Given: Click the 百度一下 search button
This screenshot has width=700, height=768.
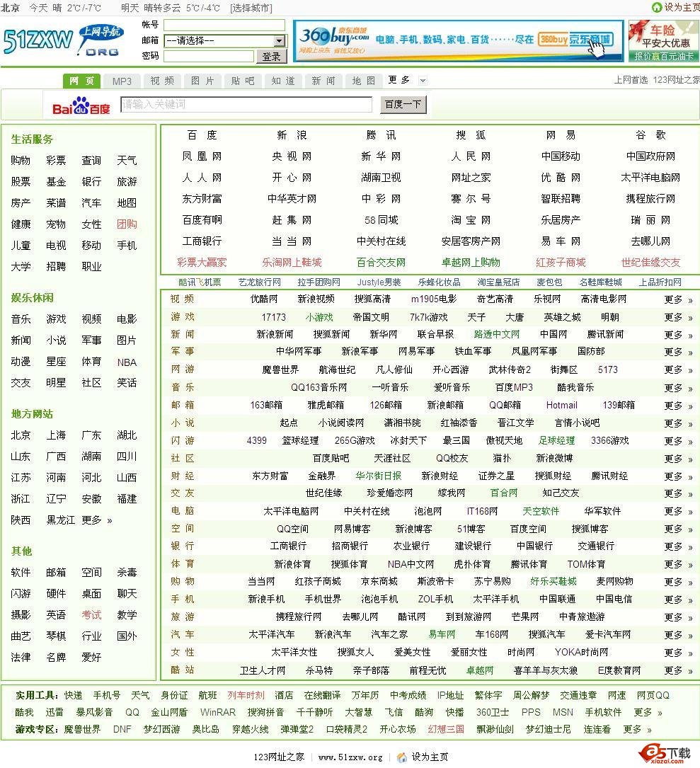Looking at the screenshot, I should pos(403,104).
